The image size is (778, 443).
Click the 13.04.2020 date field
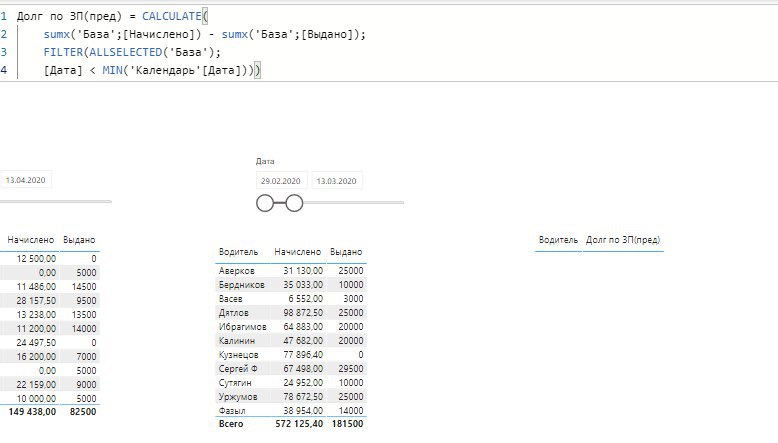coord(25,180)
